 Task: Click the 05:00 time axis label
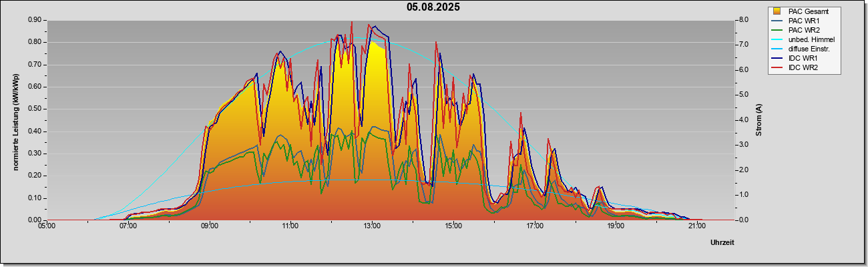[47, 227]
